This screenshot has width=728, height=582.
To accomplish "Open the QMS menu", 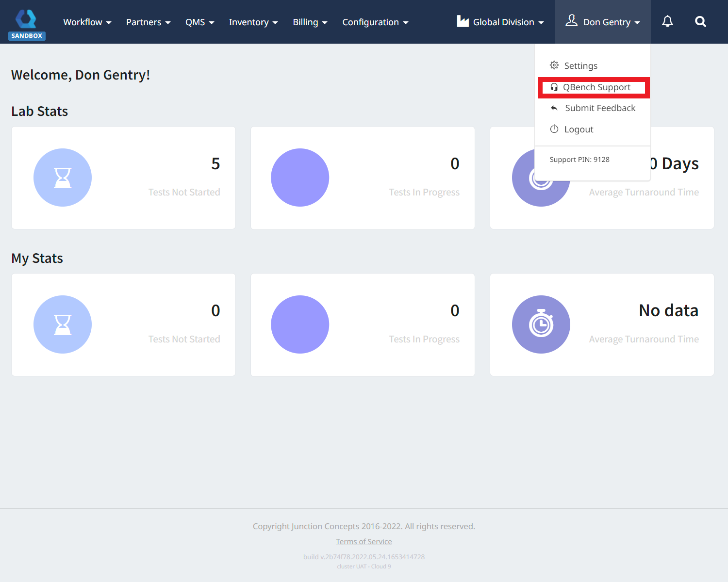I will [199, 22].
